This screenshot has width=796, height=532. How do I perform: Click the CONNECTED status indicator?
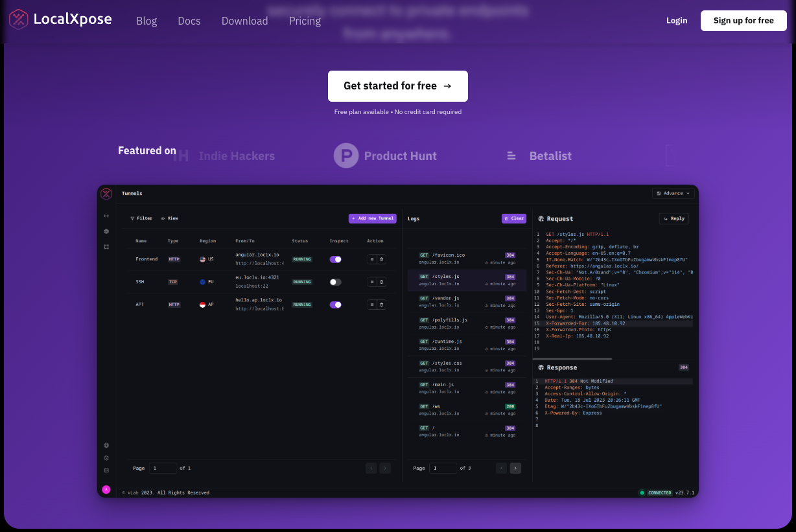click(657, 492)
